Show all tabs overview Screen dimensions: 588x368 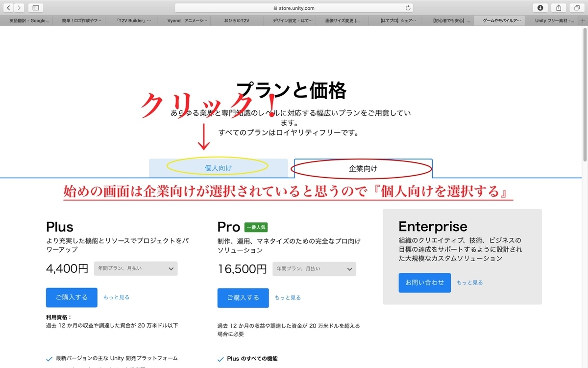(x=577, y=8)
